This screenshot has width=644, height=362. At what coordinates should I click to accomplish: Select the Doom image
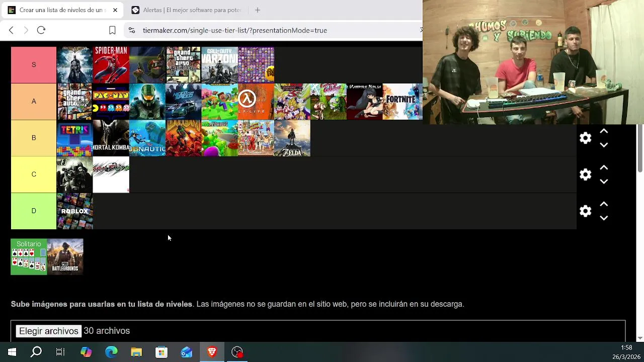coord(184,138)
